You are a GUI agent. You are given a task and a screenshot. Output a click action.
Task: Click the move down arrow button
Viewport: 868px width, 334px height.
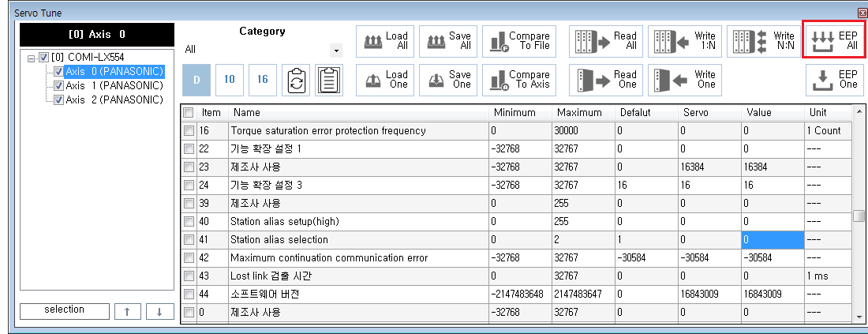coord(159,311)
